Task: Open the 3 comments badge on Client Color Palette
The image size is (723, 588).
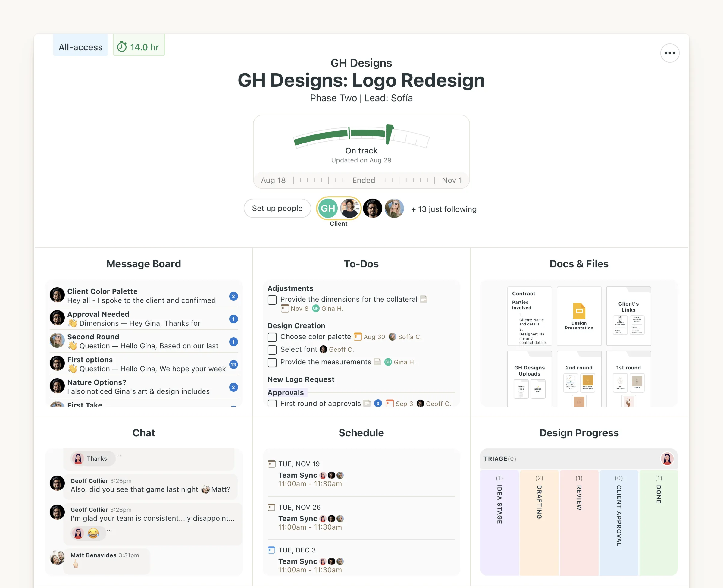Action: (x=233, y=296)
